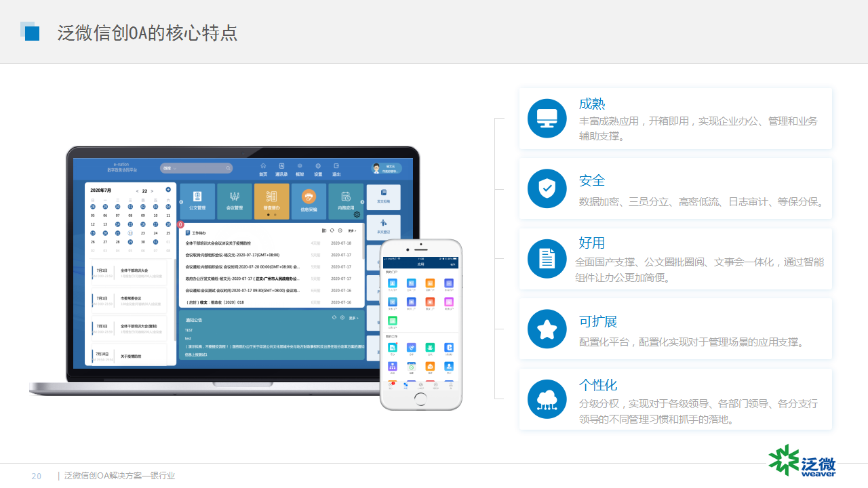Open 通讯录 contacts in laptop navigation
Viewport: 868px width, 488px height.
(x=281, y=170)
